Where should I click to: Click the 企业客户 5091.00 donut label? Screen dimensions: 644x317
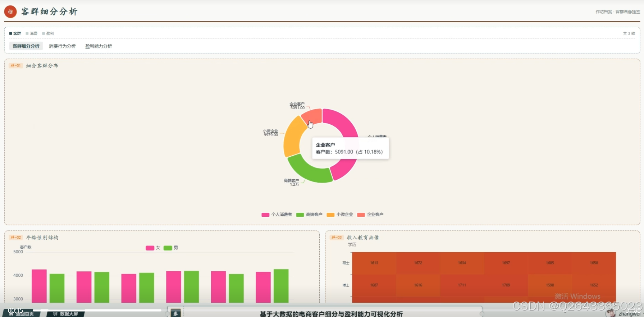pyautogui.click(x=297, y=106)
